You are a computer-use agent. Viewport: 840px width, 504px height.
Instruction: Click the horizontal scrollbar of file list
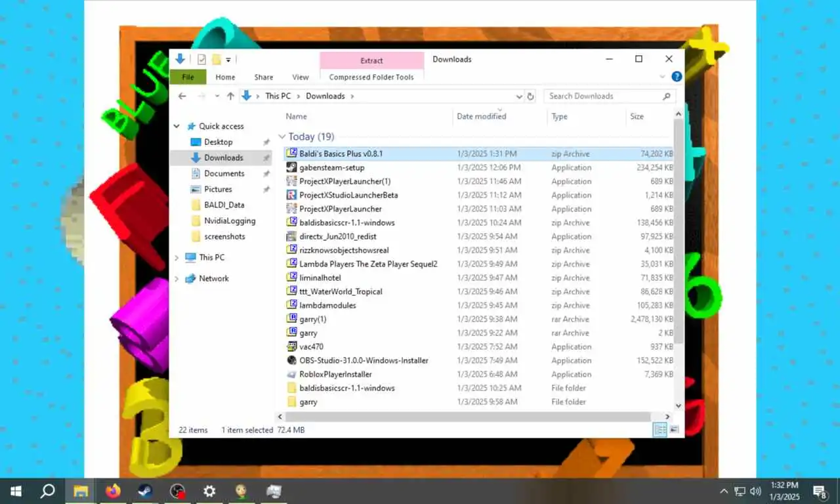point(468,417)
